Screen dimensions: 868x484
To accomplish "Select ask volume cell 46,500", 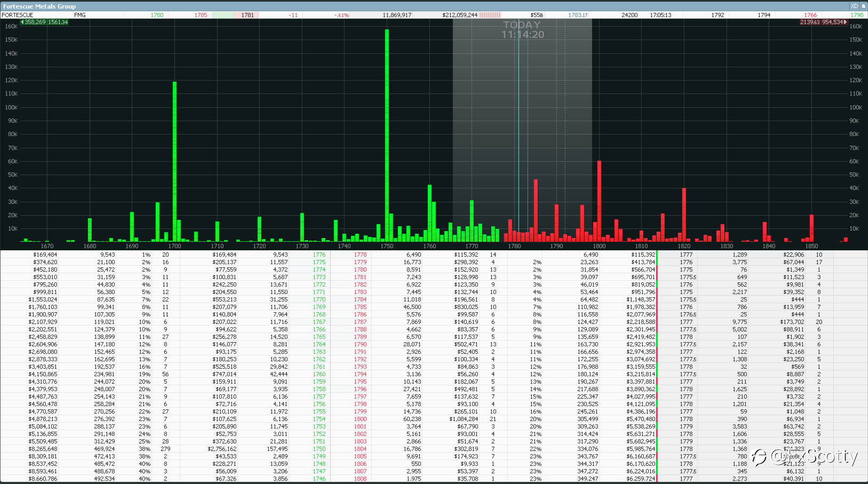I will pyautogui.click(x=412, y=307).
